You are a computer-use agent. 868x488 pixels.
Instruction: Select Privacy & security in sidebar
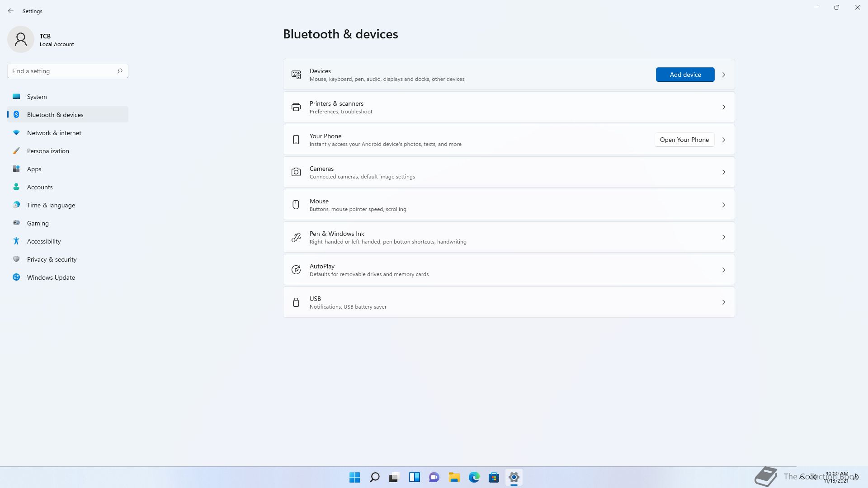tap(68, 259)
